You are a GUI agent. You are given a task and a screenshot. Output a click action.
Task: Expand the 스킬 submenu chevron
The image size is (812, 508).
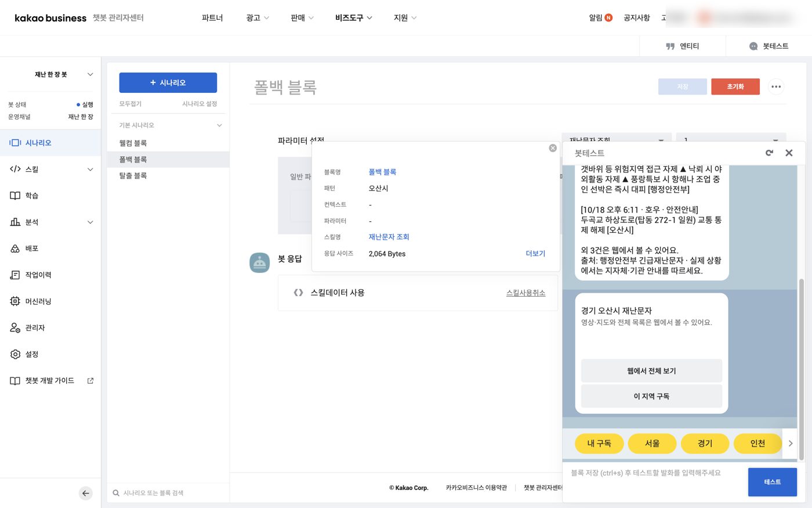pos(90,170)
